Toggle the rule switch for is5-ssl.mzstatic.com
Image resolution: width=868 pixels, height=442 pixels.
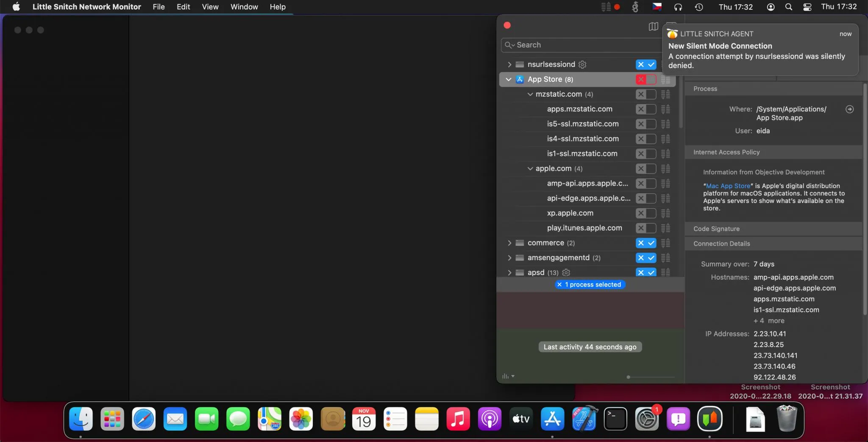tap(646, 124)
